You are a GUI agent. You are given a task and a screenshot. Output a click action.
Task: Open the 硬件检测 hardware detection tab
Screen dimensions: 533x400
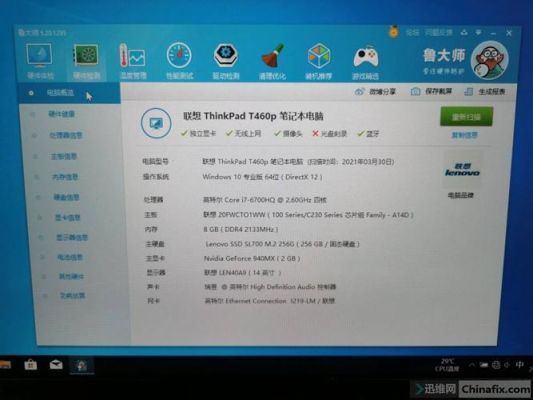86,62
